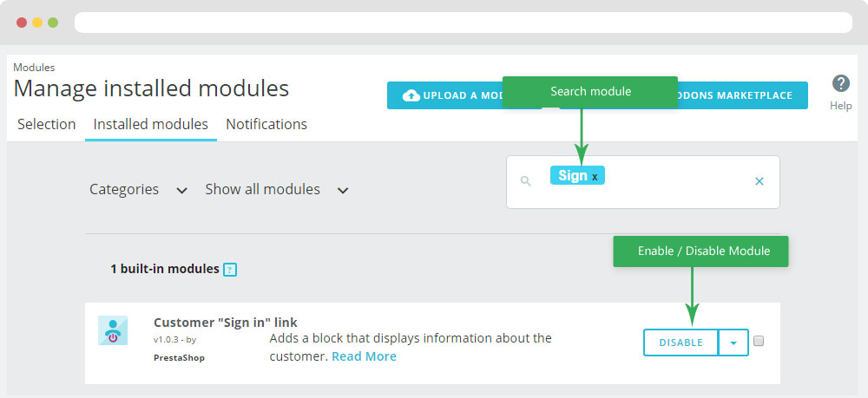This screenshot has height=398, width=868.
Task: Minimize with the yellow window dot
Action: click(x=37, y=23)
